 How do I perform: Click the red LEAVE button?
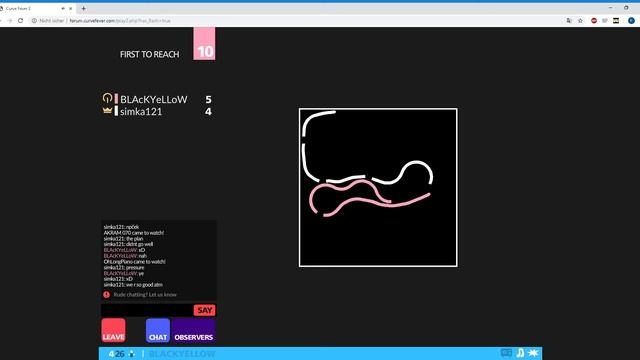pyautogui.click(x=113, y=330)
